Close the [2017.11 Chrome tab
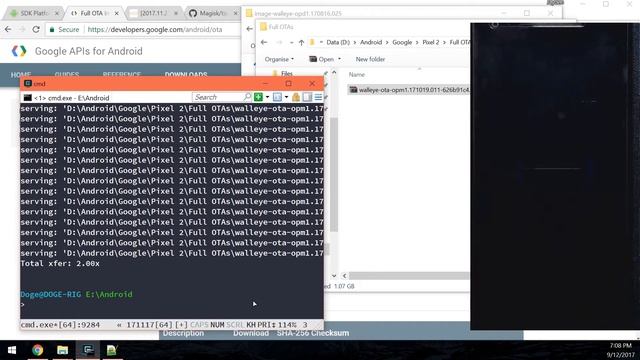 click(x=176, y=13)
